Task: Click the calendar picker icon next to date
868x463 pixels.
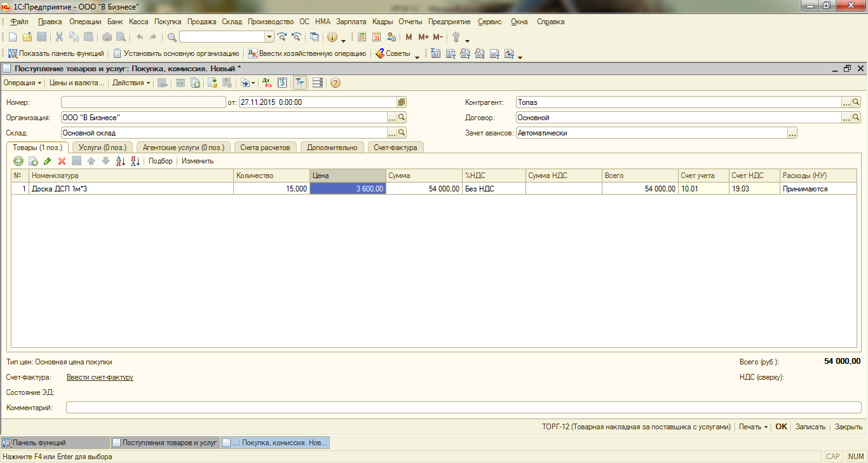Action: pos(402,102)
